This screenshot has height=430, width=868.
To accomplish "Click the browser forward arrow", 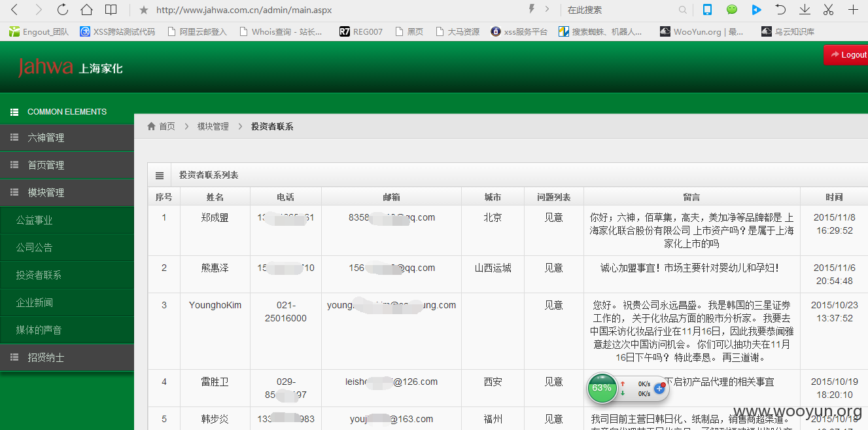I will pos(39,10).
